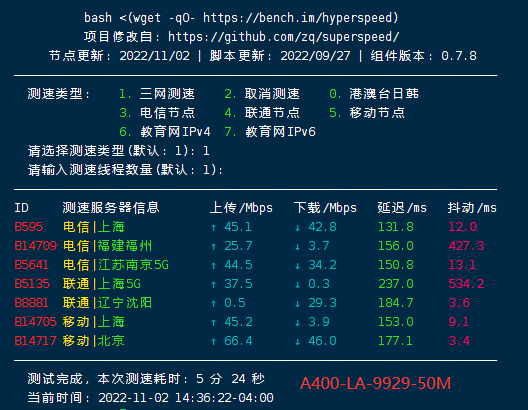The width and height of the screenshot is (528, 410).
Task: Select option 3 电信节点
Action: click(x=157, y=113)
